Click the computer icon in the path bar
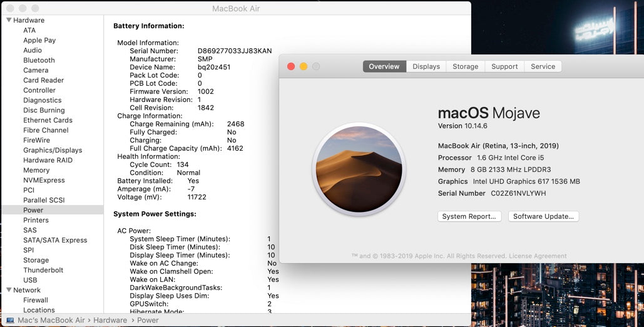 tap(10, 320)
